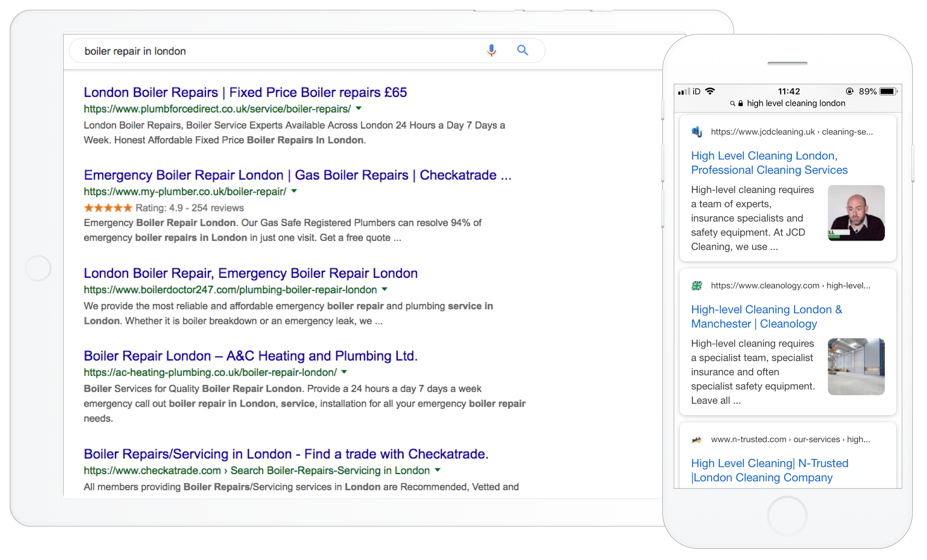Tap phone address bar high level cleaning london
This screenshot has width=927, height=560.
pos(796,103)
